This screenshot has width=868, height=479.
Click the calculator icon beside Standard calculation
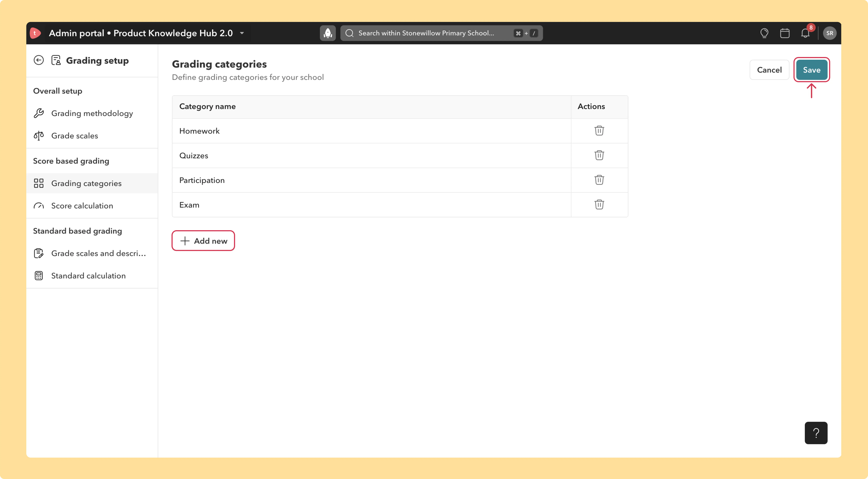coord(39,276)
